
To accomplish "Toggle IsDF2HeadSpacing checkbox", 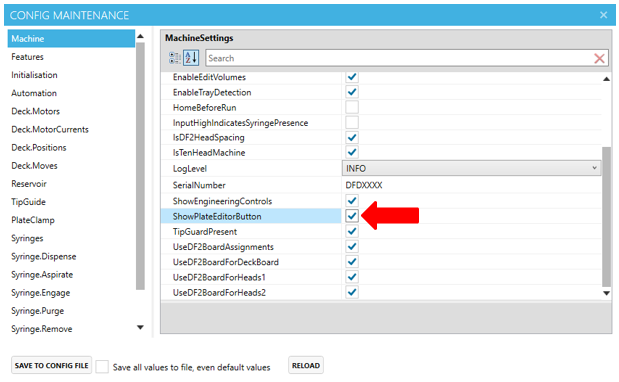I will [352, 137].
